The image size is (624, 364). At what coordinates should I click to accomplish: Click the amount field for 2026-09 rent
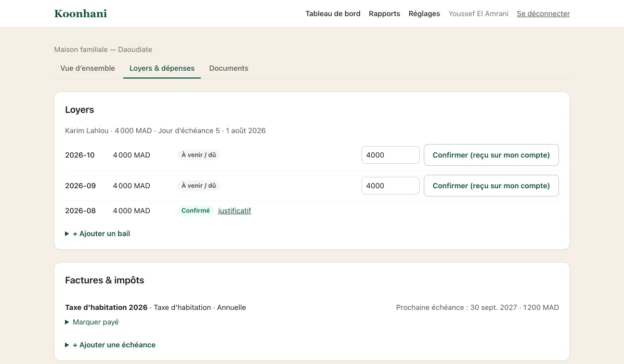391,186
